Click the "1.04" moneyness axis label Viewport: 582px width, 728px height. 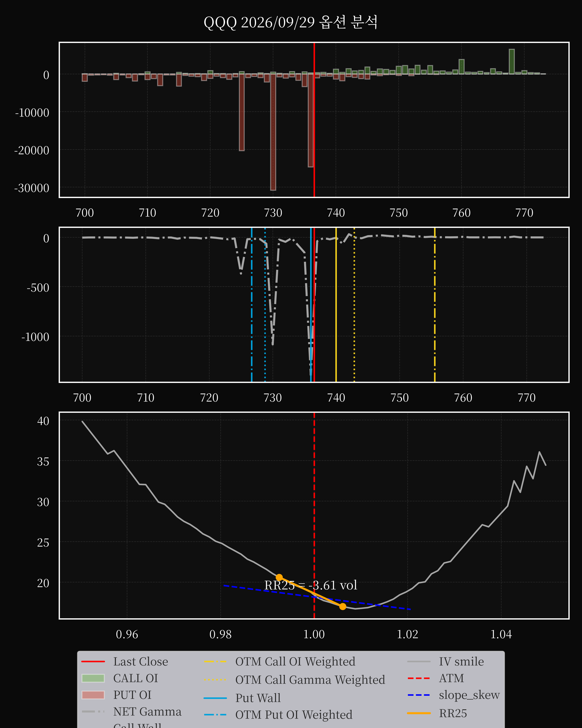pos(501,634)
